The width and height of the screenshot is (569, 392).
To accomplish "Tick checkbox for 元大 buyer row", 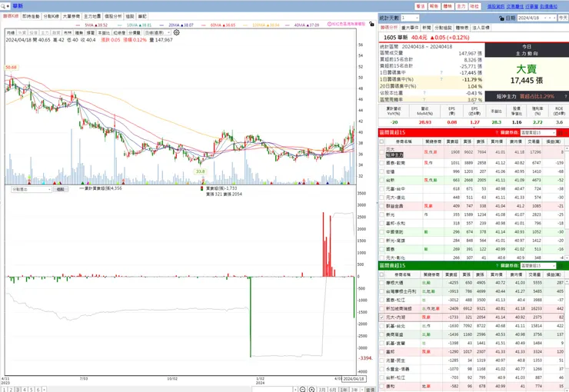I will [381, 152].
